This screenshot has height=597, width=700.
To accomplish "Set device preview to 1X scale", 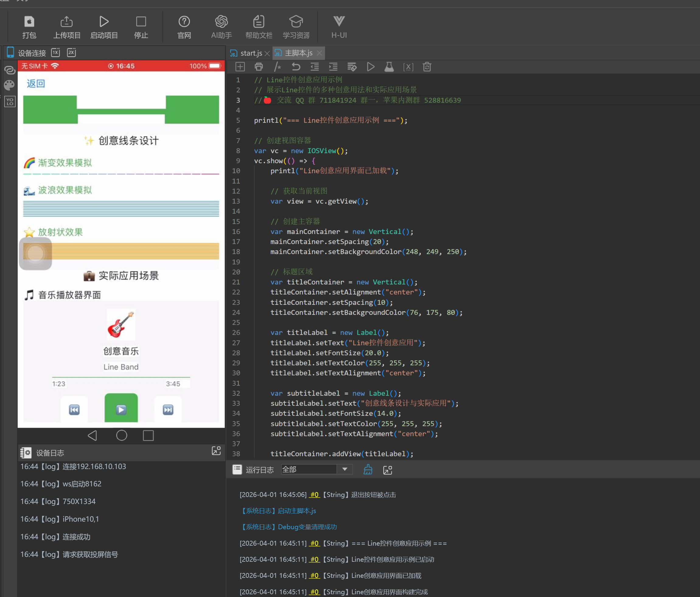I will [x=55, y=53].
